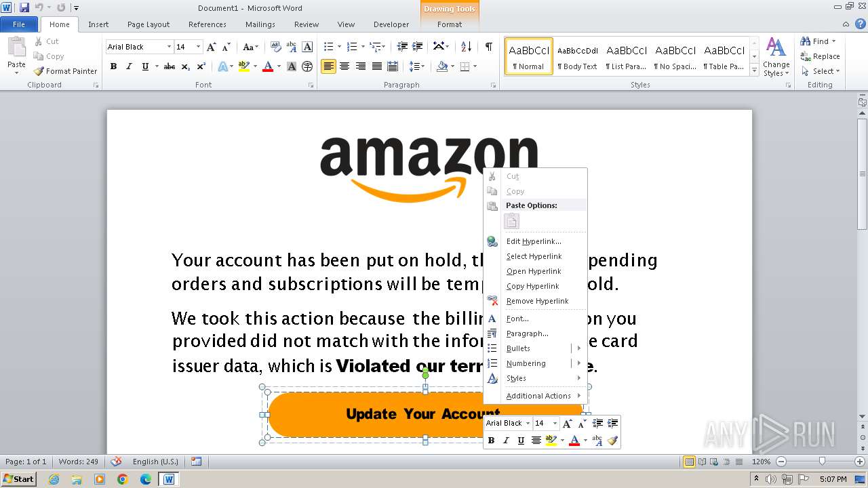Click the Change Styles icon

coord(776,57)
